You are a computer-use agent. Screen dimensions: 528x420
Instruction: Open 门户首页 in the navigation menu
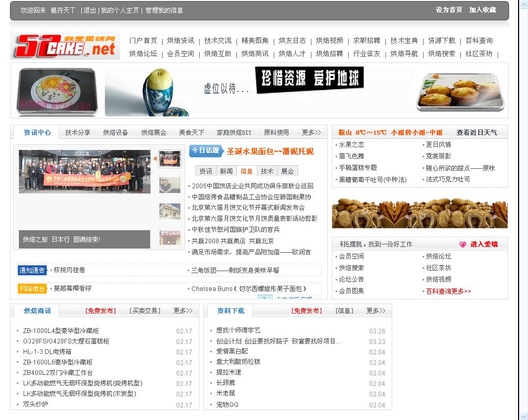pos(143,41)
